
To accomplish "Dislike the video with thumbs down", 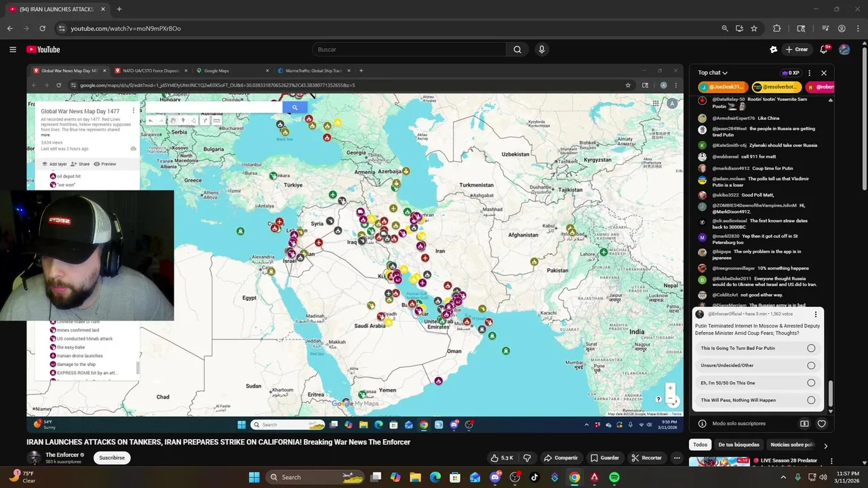I will pyautogui.click(x=527, y=457).
